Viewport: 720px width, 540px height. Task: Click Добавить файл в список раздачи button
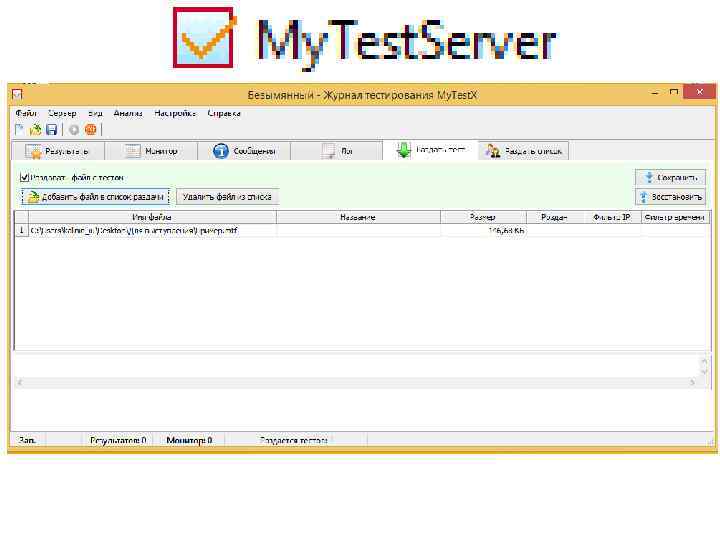pos(96,197)
